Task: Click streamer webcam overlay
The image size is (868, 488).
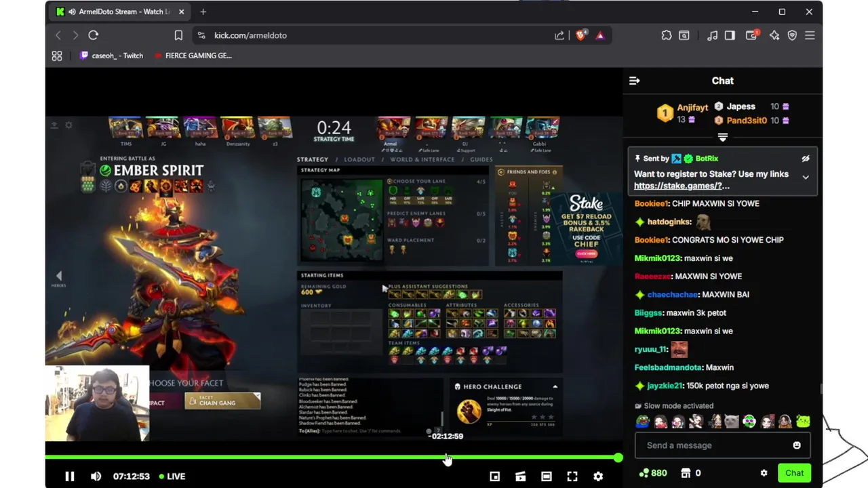Action: [97, 404]
